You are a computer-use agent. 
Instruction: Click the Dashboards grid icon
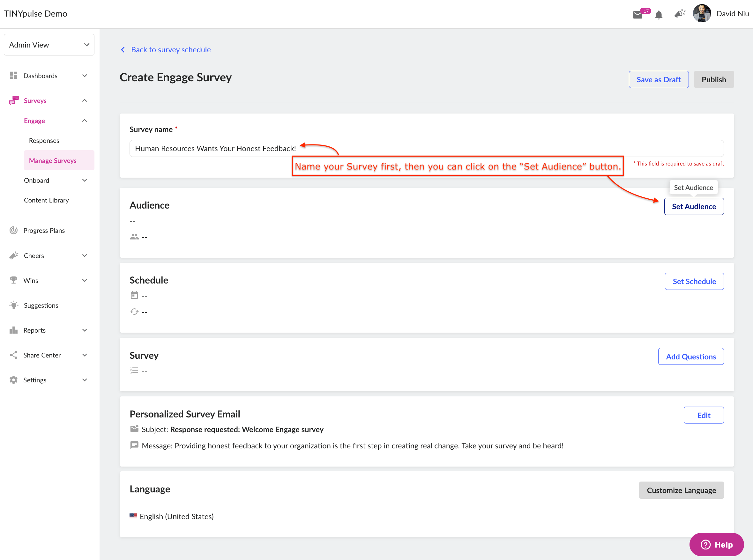(x=14, y=75)
